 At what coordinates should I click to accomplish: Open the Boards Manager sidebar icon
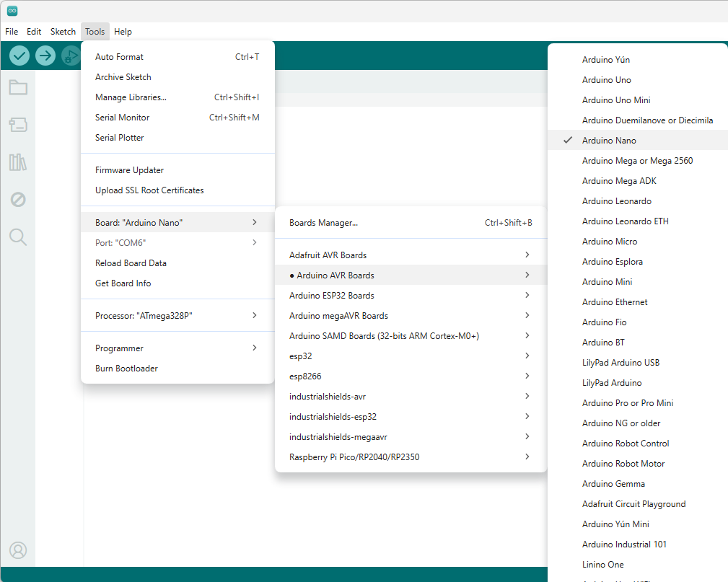click(x=18, y=124)
